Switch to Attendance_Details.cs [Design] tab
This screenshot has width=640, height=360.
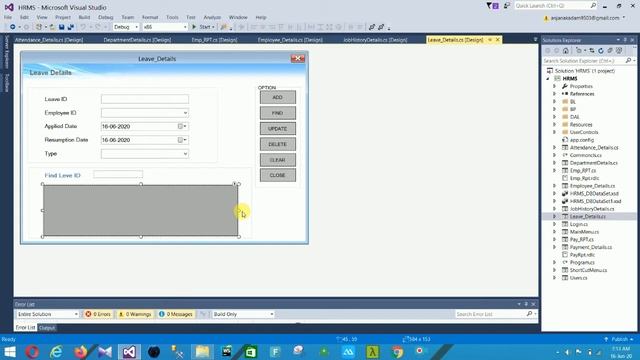49,40
